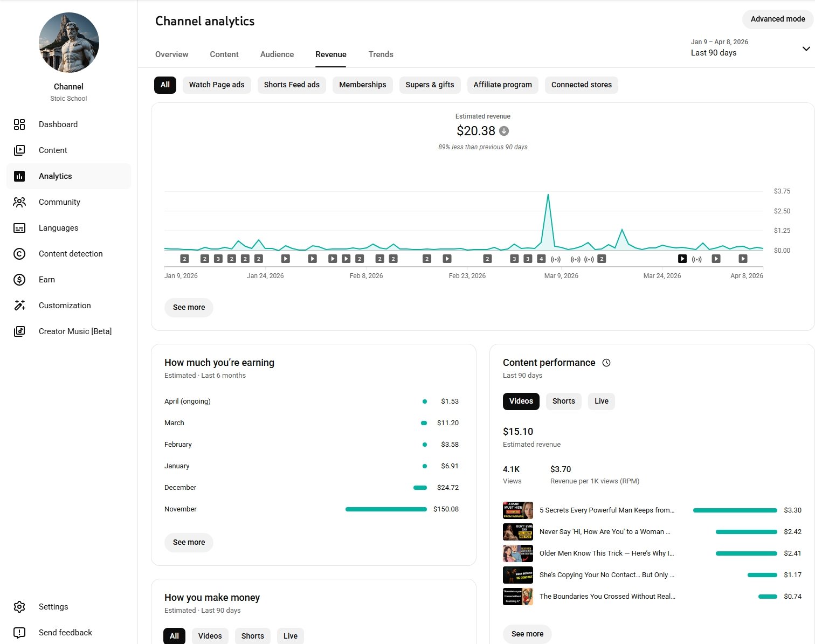Screen dimensions: 815x644
Task: Click the clock icon beside Content performance
Action: [606, 363]
